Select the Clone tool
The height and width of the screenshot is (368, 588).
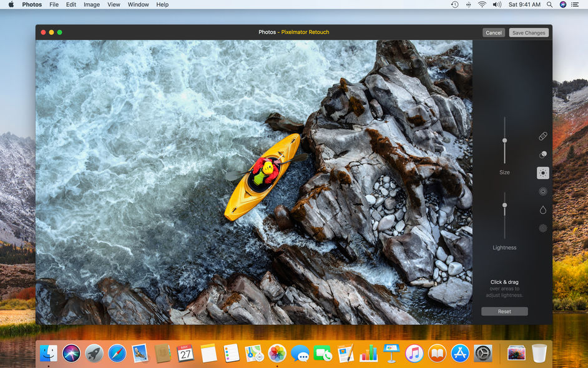(x=542, y=154)
